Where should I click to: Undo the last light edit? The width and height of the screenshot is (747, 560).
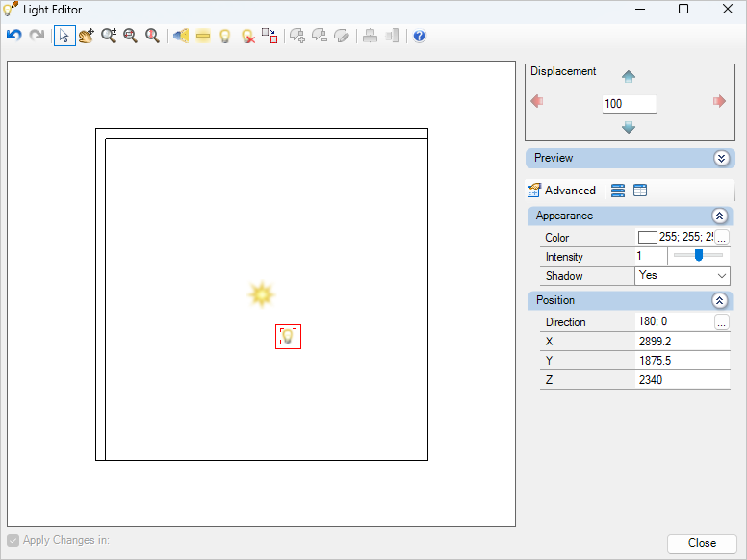pyautogui.click(x=14, y=36)
